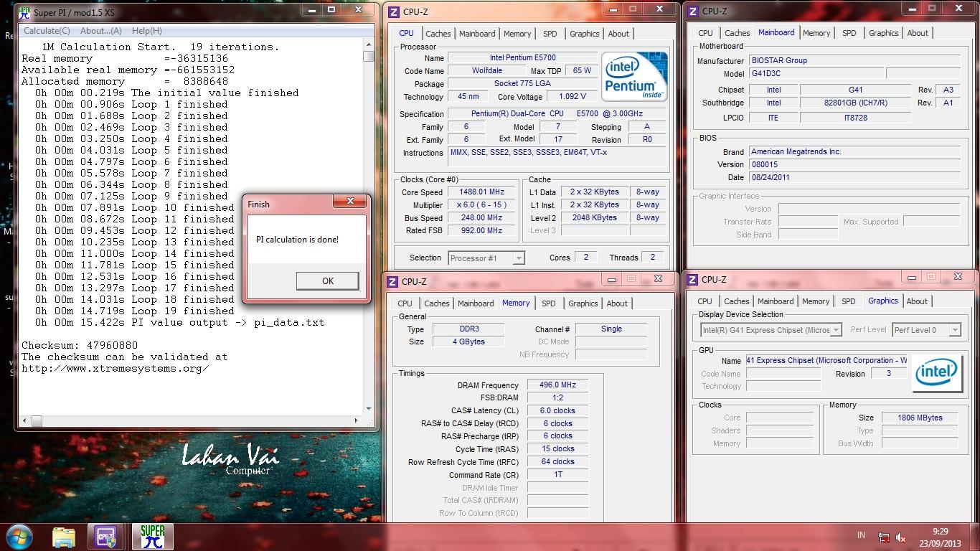The image size is (980, 551).
Task: Click the Intel Pentium E5700 name field
Action: (x=522, y=58)
